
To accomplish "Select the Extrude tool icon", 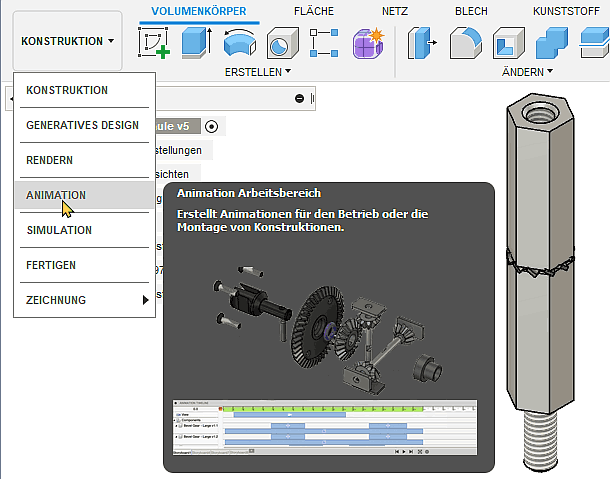I will (x=196, y=44).
